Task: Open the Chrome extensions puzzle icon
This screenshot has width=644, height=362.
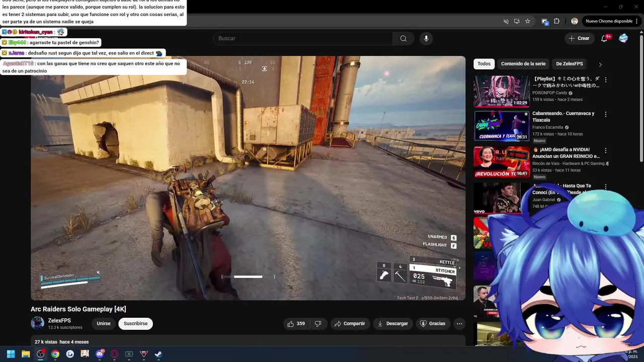Action: click(x=556, y=21)
